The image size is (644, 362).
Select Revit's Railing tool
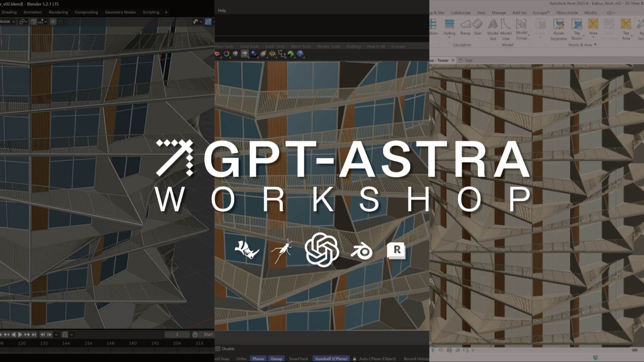click(x=449, y=27)
